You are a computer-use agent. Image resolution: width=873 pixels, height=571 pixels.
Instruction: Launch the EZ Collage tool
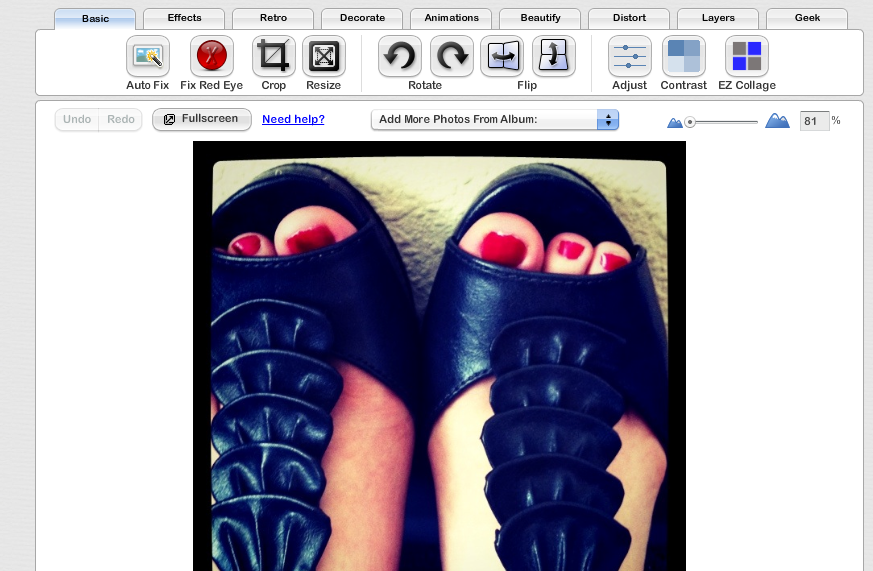[x=747, y=56]
